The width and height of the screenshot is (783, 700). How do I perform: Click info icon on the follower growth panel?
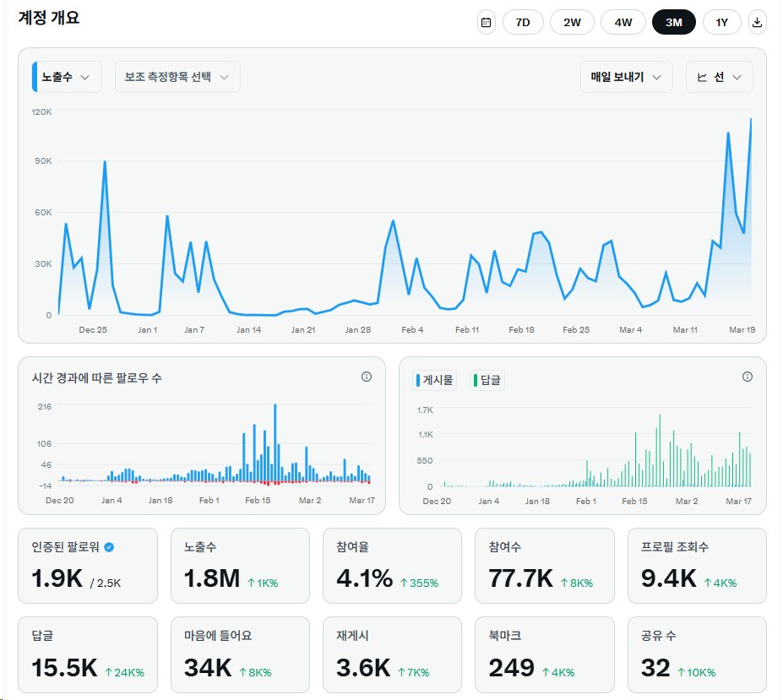[x=366, y=377]
